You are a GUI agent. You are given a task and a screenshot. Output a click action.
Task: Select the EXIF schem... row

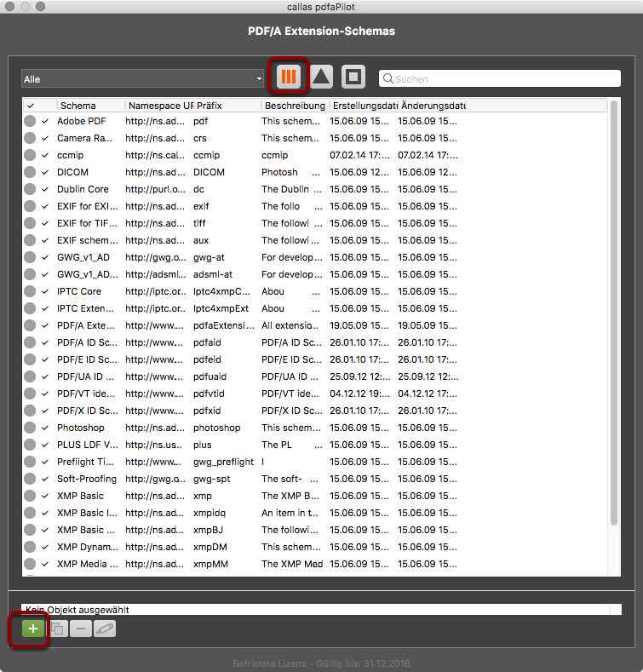[314, 240]
